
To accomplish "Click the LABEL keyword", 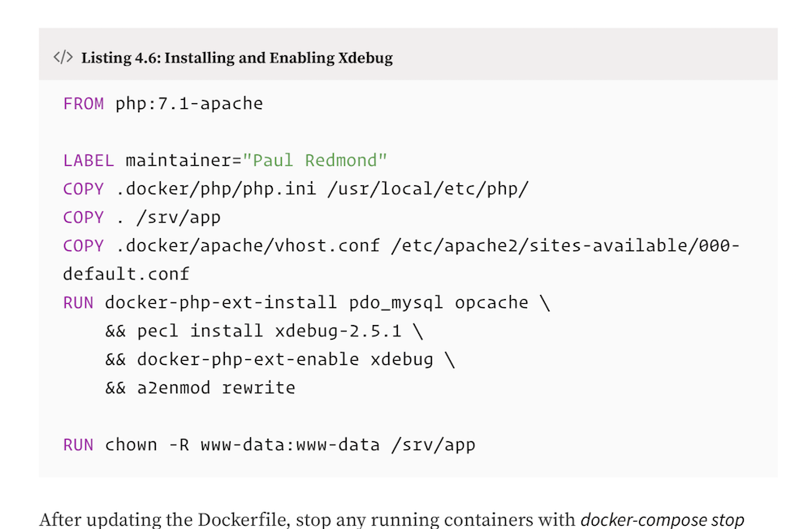I will pyautogui.click(x=89, y=161).
